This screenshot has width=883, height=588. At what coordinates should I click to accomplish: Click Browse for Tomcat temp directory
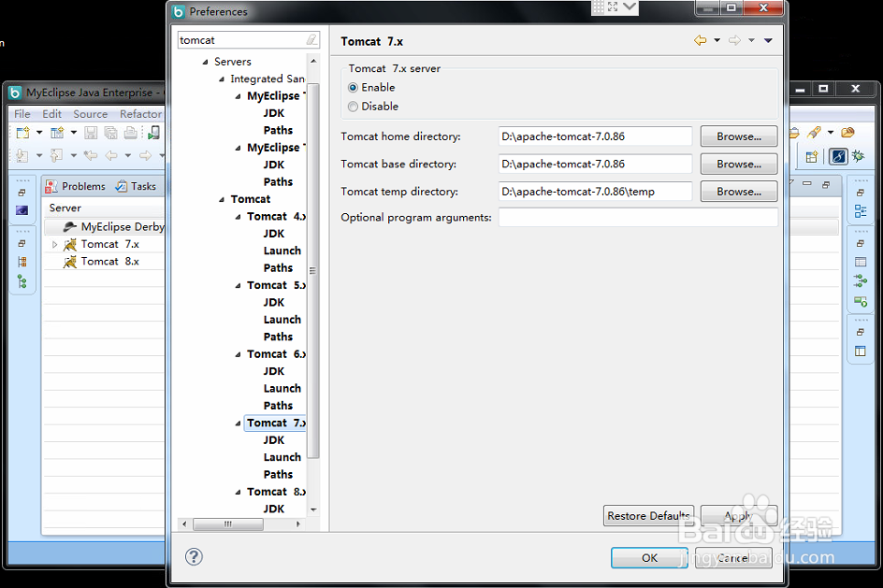(739, 192)
